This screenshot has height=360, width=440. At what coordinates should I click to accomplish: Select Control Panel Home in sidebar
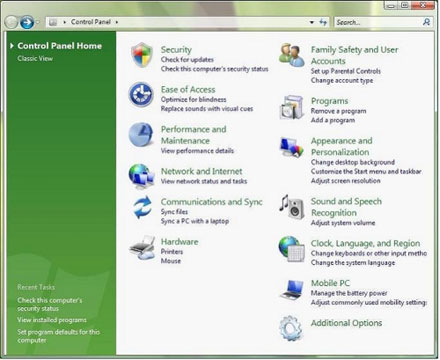[59, 46]
